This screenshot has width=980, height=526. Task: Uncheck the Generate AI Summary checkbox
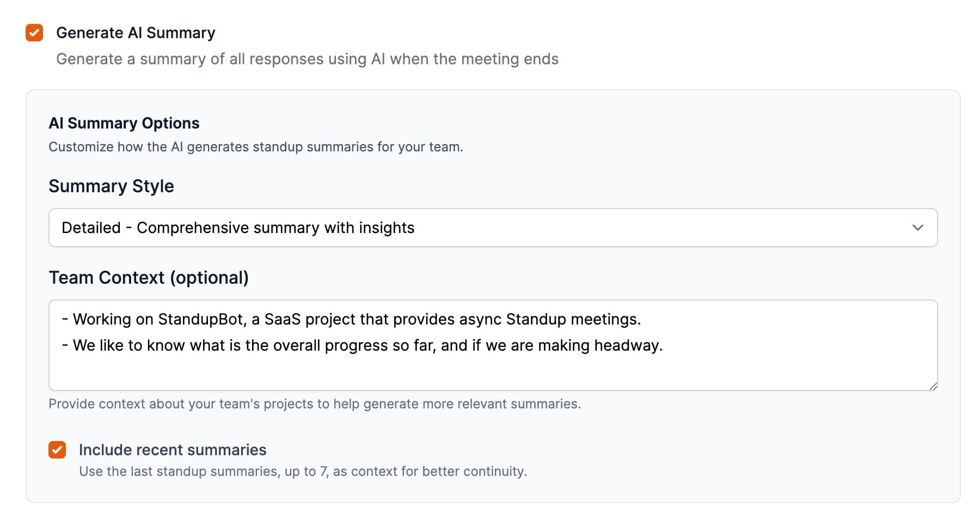34,33
